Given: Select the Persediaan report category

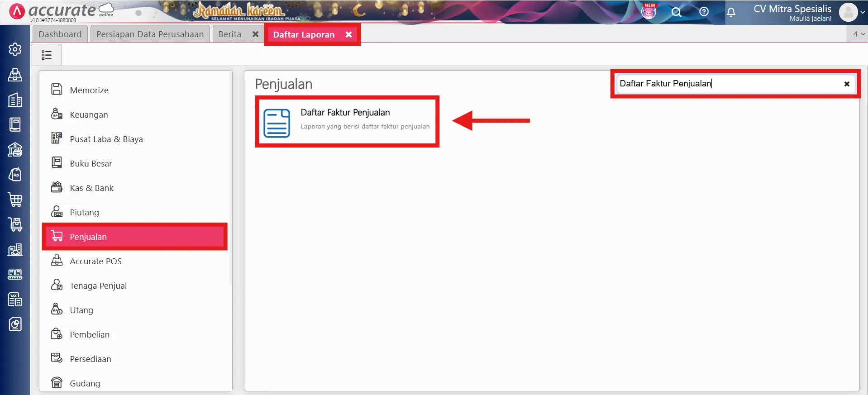Looking at the screenshot, I should pyautogui.click(x=90, y=359).
